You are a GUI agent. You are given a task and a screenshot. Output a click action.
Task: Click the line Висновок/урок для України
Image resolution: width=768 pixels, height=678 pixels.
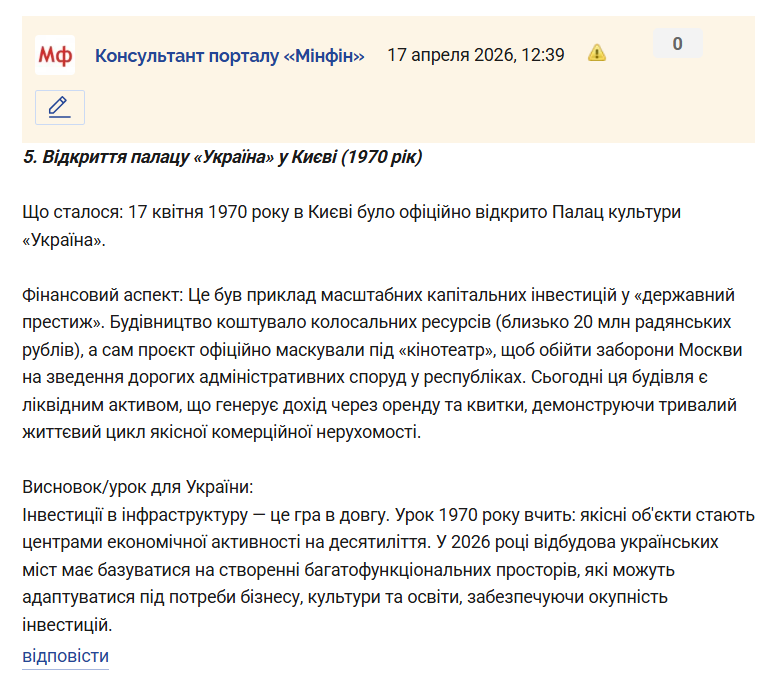(137, 488)
